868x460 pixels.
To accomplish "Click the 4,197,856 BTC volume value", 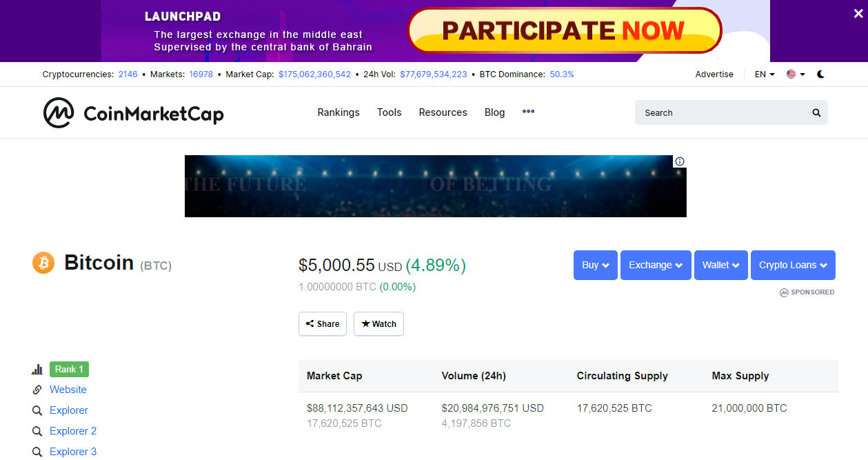I will (x=476, y=423).
